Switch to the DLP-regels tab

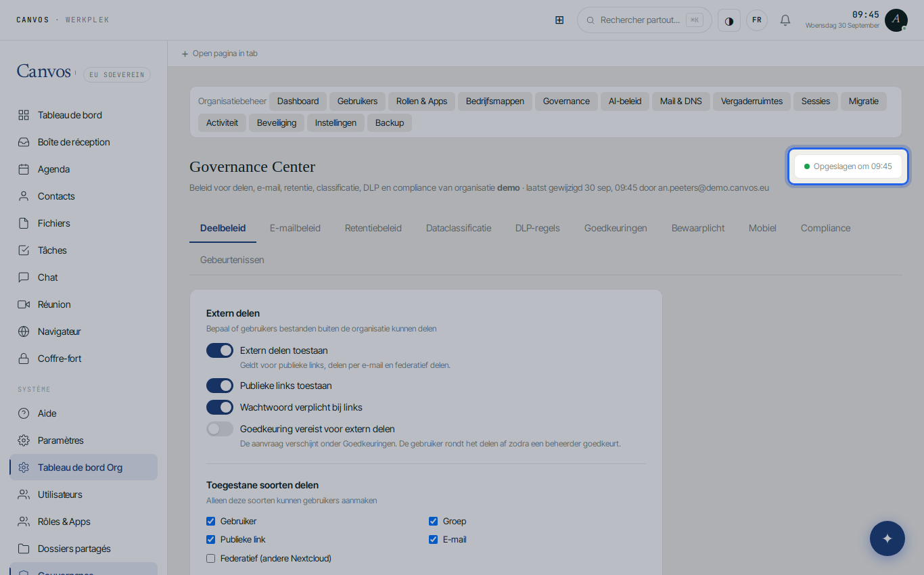point(538,228)
